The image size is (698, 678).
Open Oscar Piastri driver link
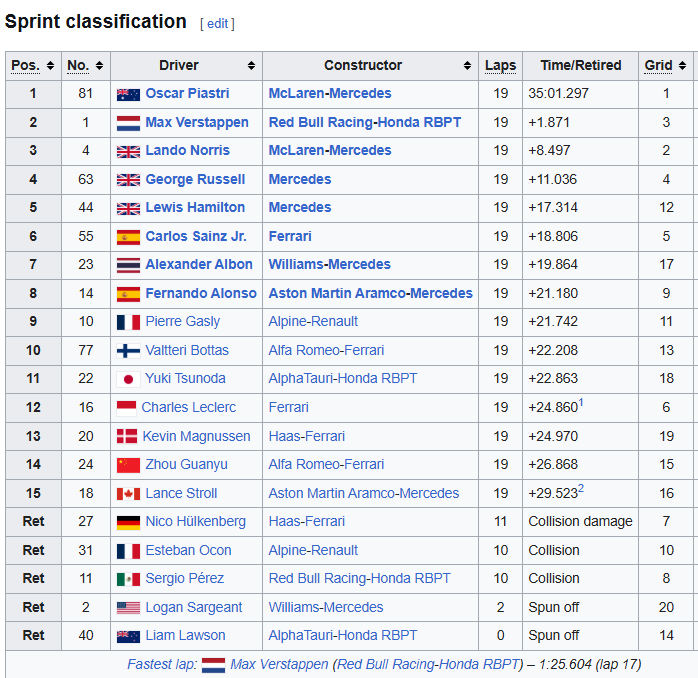pyautogui.click(x=187, y=93)
